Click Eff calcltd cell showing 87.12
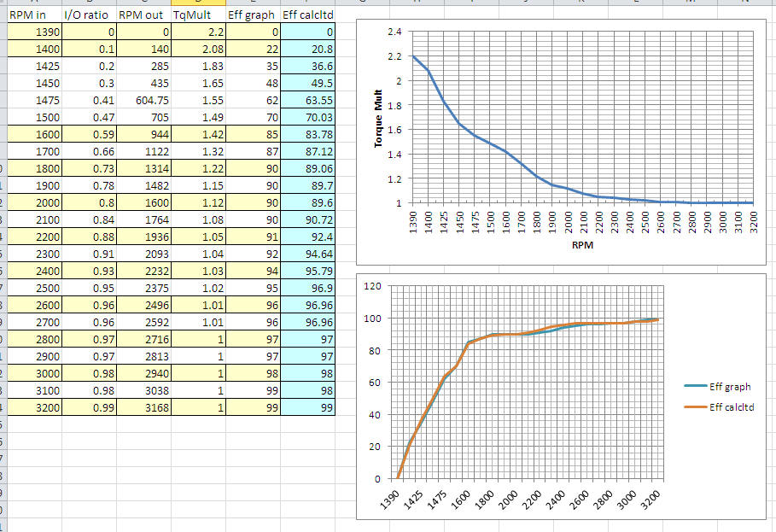Viewport: 776px width, 532px height. (308, 151)
